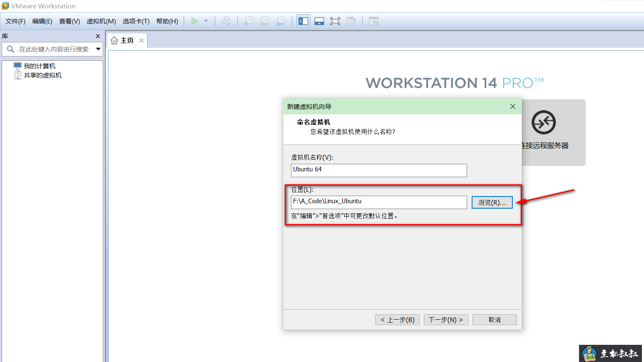The height and width of the screenshot is (362, 644).
Task: Open the 虚拟机(M) menu
Action: click(101, 21)
